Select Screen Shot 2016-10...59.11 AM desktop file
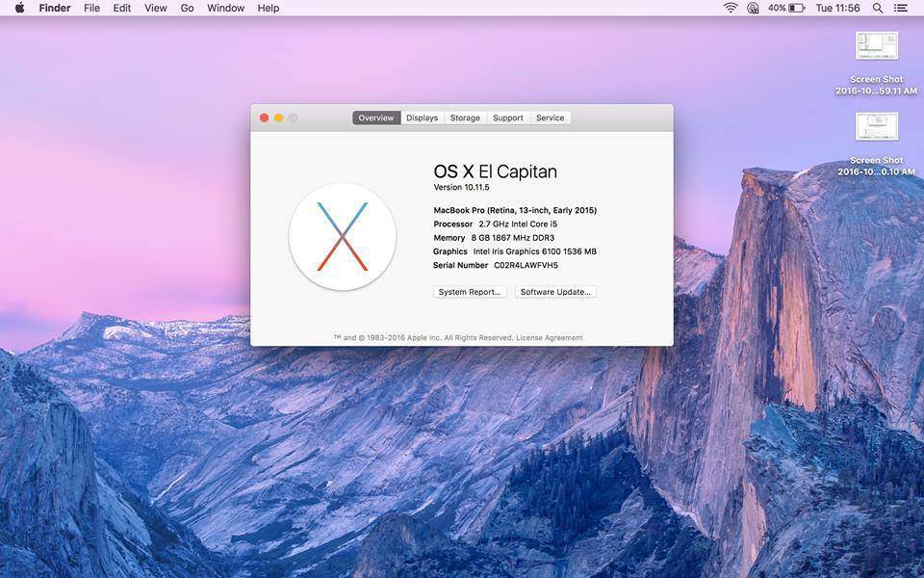 point(876,64)
